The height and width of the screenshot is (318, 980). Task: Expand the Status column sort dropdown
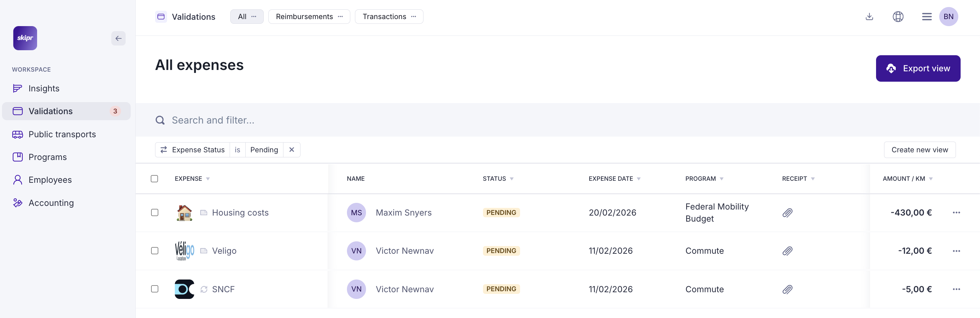click(x=511, y=179)
